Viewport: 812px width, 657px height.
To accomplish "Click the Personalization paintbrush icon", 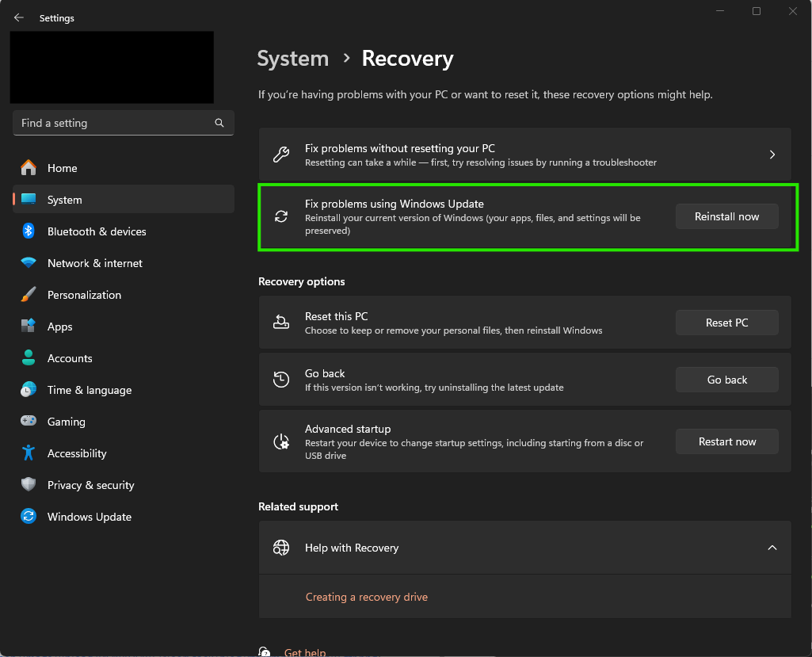I will 29,294.
